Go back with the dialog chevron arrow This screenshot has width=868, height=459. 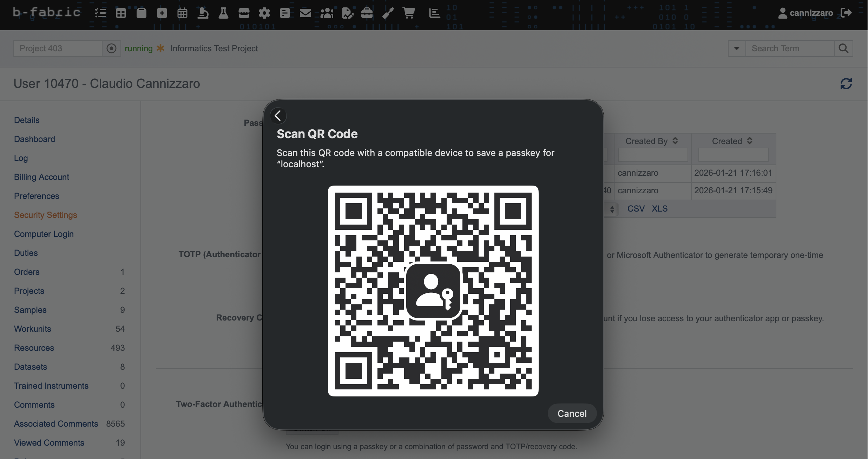point(278,116)
